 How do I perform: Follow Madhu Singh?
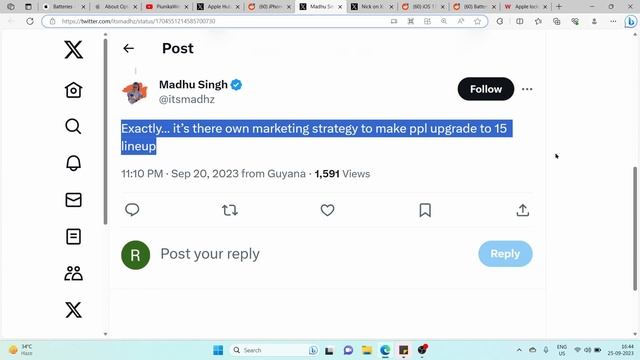(486, 89)
